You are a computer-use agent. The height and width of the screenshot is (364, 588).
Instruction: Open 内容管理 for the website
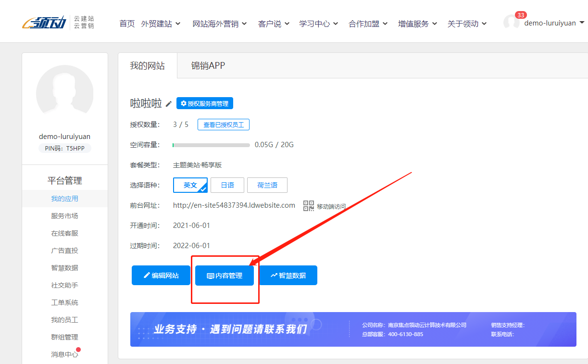tap(225, 276)
